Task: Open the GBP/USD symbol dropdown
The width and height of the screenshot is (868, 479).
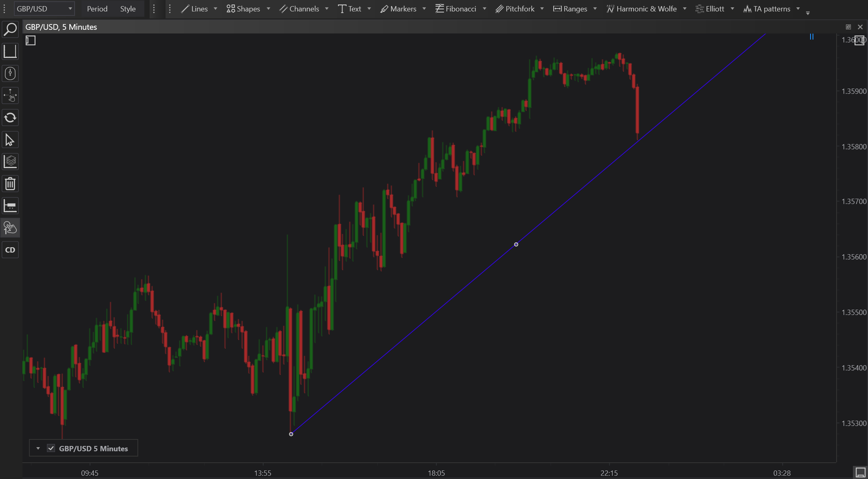Action: pyautogui.click(x=44, y=9)
